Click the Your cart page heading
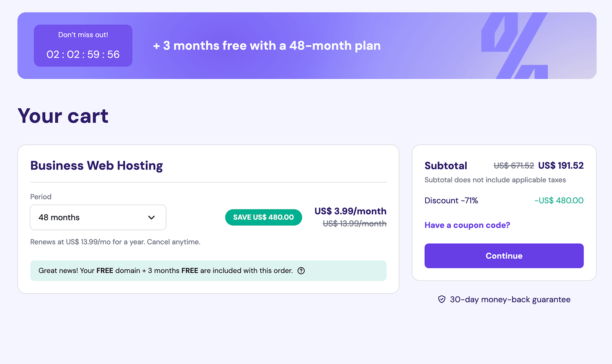This screenshot has width=612, height=364. click(63, 116)
